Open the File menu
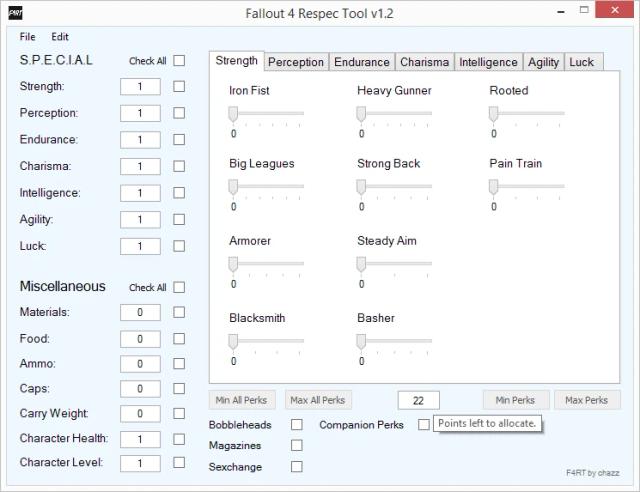 click(27, 37)
